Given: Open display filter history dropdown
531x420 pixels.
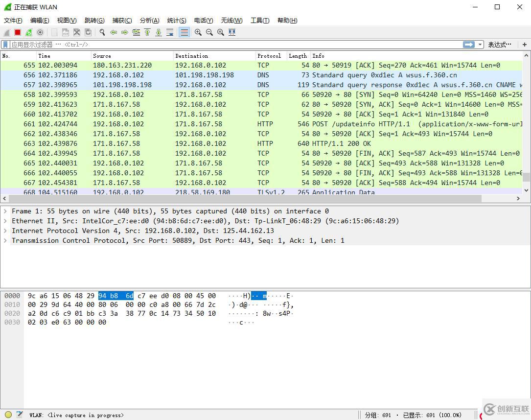Looking at the screenshot, I should 480,45.
